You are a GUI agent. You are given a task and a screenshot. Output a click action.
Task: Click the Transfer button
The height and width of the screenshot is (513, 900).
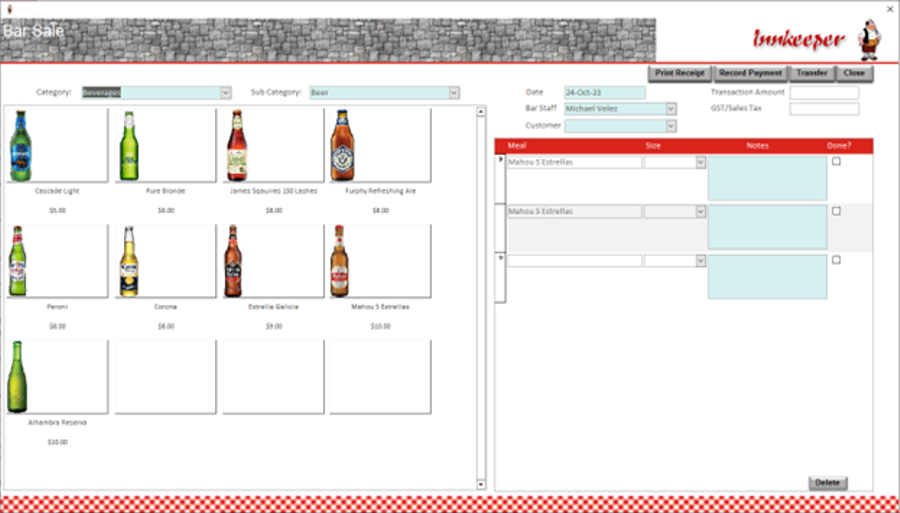click(x=812, y=73)
